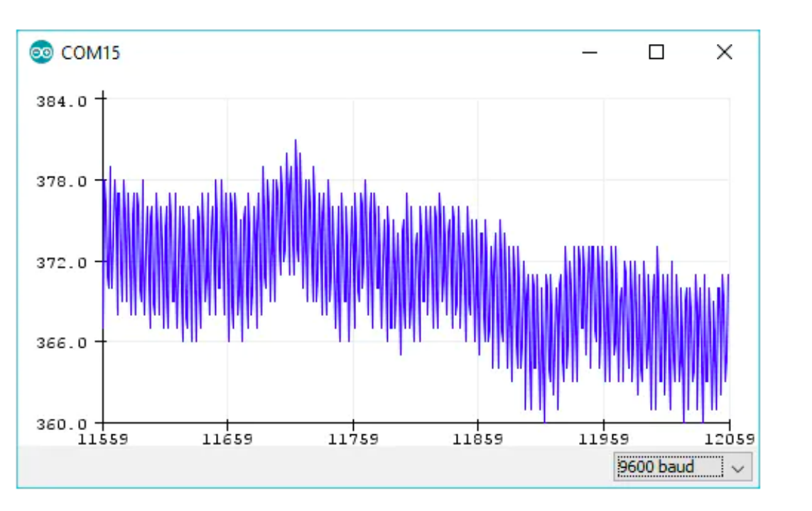
Task: Click the 11659 x-axis label
Action: pos(227,439)
